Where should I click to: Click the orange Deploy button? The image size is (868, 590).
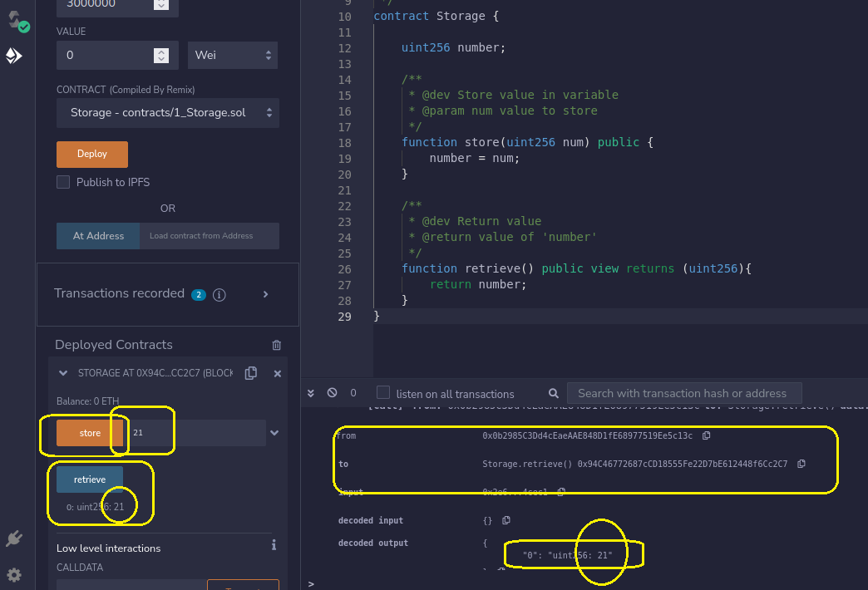pos(92,155)
